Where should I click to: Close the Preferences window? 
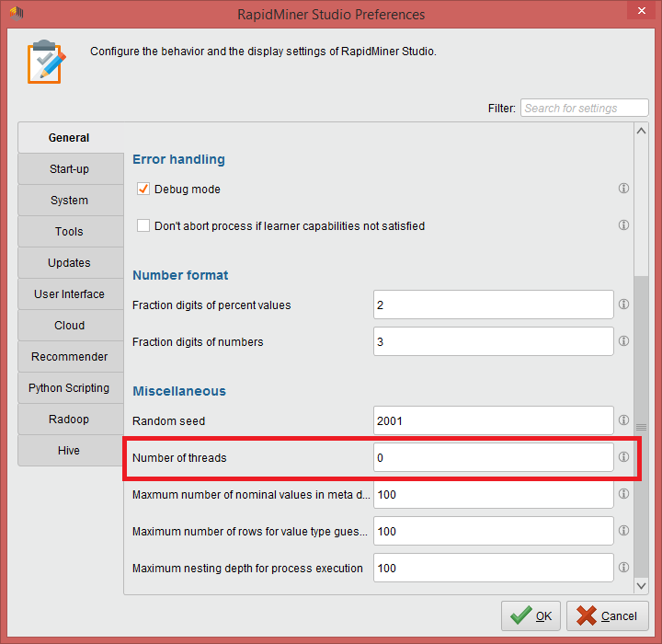642,10
